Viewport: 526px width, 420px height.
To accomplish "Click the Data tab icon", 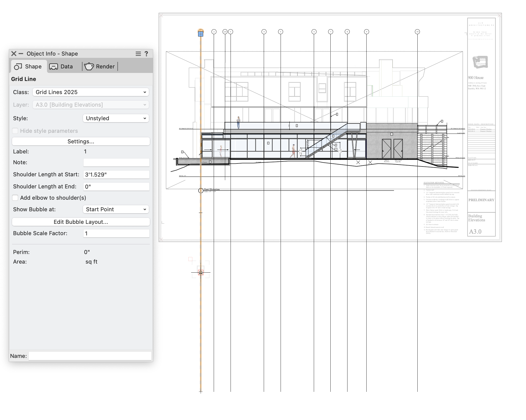I will [x=53, y=67].
